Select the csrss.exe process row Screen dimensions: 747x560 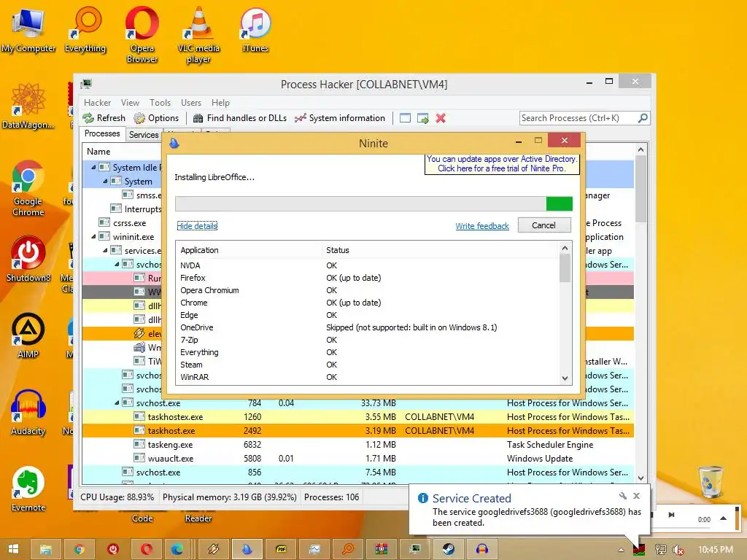[123, 223]
